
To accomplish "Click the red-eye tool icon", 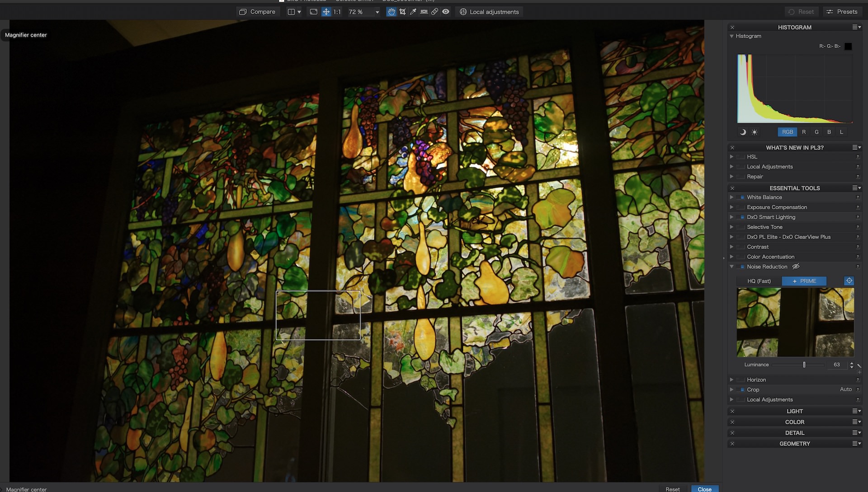I will [x=446, y=12].
